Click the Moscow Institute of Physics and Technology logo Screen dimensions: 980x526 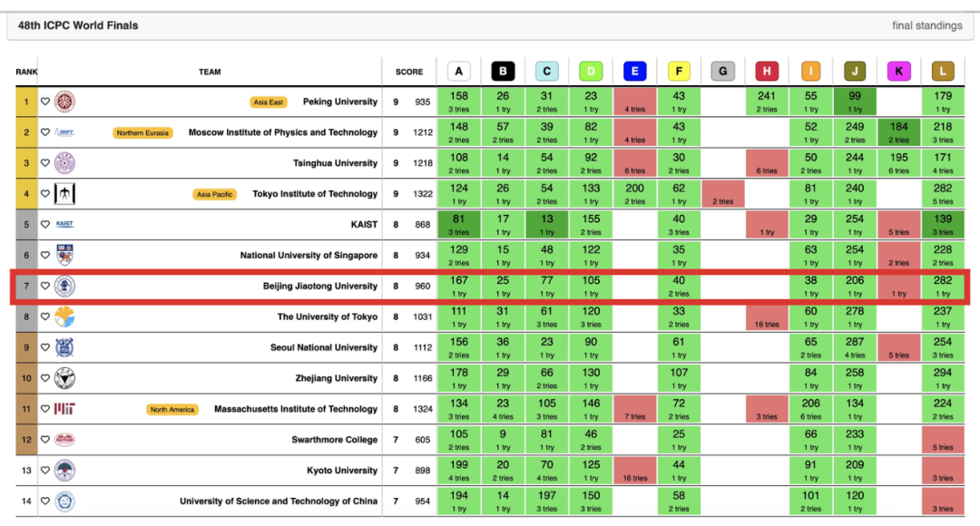point(64,132)
